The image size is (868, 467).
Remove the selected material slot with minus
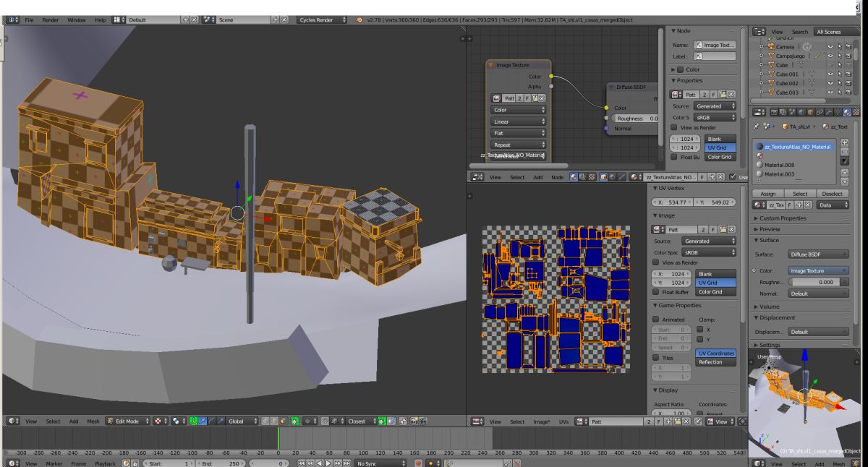coord(845,152)
